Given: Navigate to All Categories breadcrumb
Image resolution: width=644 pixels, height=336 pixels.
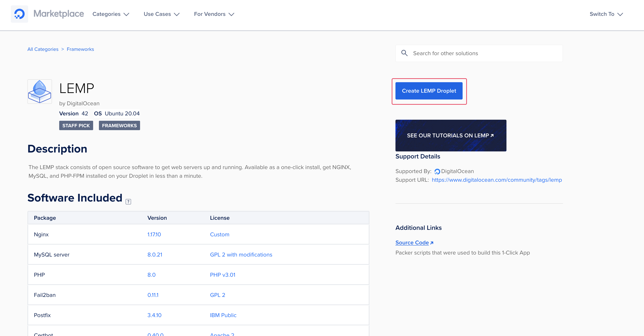Looking at the screenshot, I should point(43,49).
